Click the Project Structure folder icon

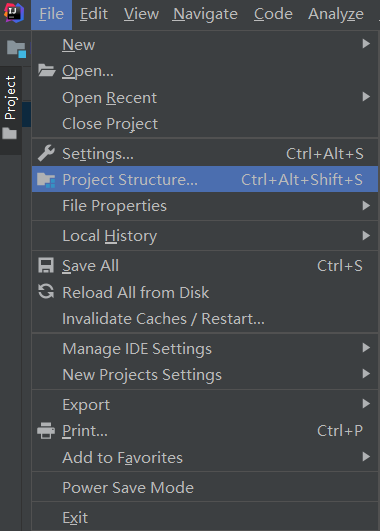click(x=46, y=179)
